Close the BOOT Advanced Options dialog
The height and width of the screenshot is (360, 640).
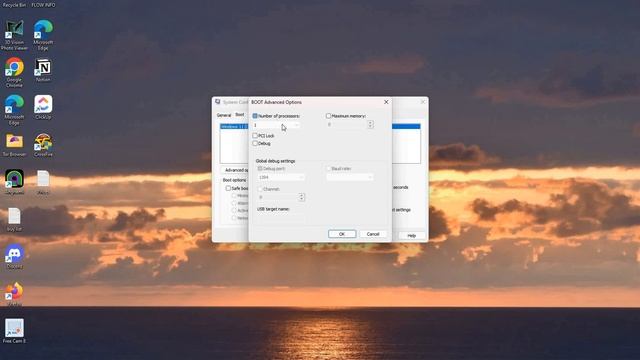point(386,102)
